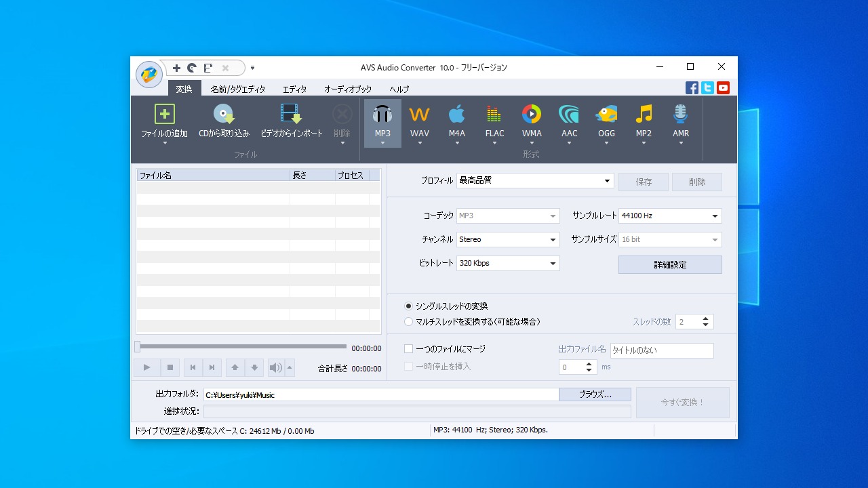The height and width of the screenshot is (488, 868).
Task: Open dropdown arrow under ファイルの追加
Action: pos(164,143)
